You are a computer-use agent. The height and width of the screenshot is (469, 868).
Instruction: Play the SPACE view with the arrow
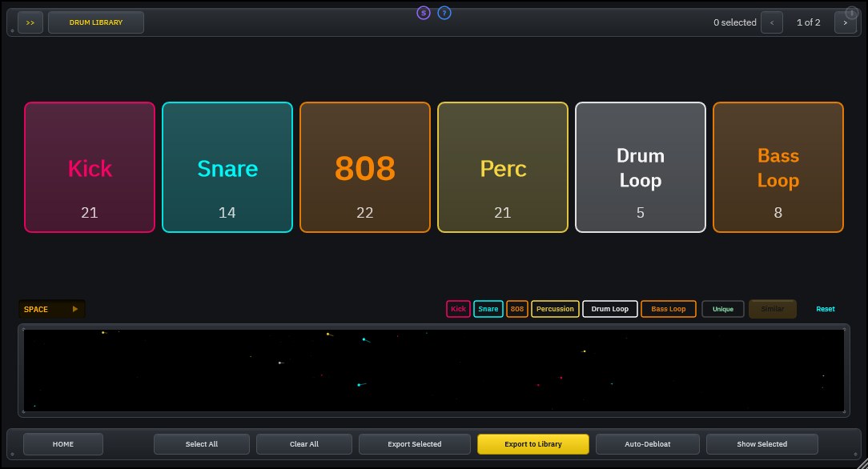click(x=74, y=309)
